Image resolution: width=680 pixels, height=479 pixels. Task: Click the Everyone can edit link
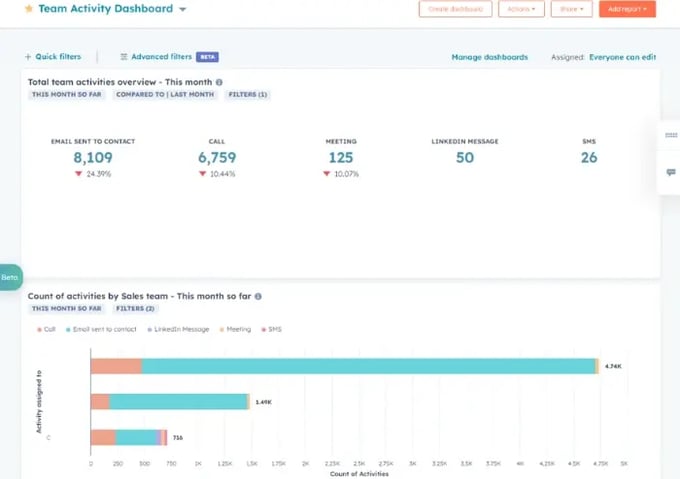coord(622,57)
